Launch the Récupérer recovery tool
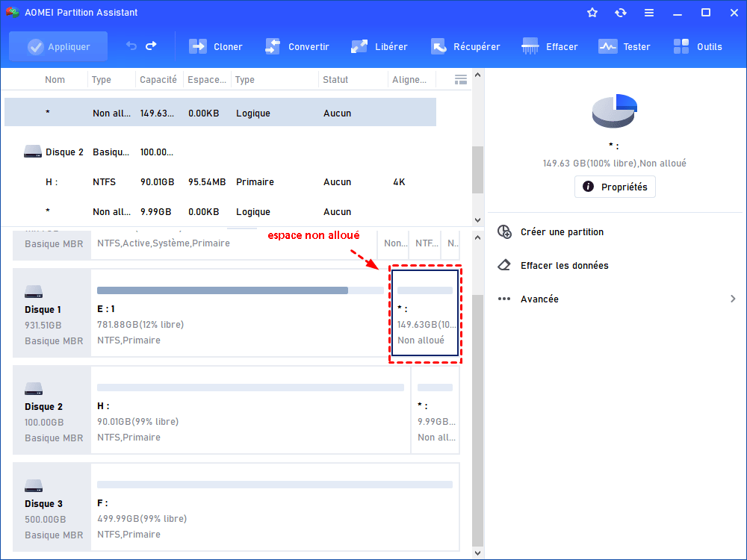This screenshot has width=747, height=560. (x=438, y=46)
